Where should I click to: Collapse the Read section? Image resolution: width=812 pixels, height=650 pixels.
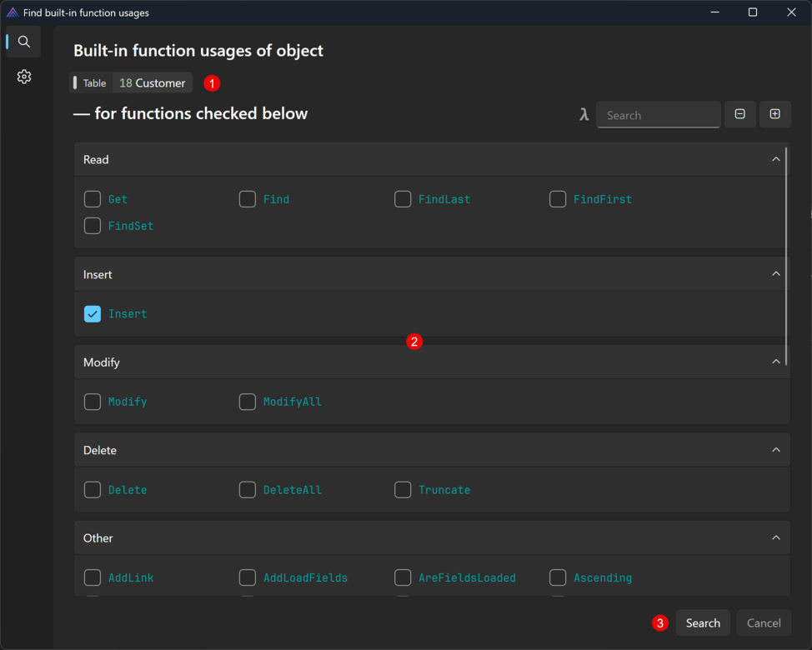775,159
